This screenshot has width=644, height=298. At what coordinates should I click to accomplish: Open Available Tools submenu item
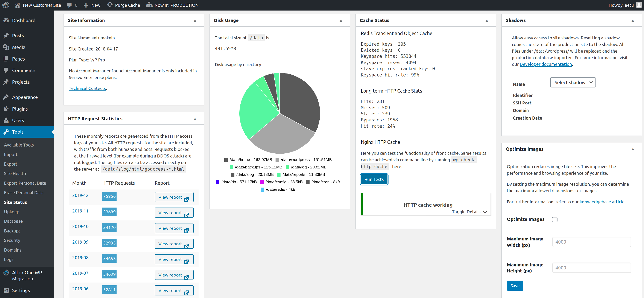click(19, 145)
